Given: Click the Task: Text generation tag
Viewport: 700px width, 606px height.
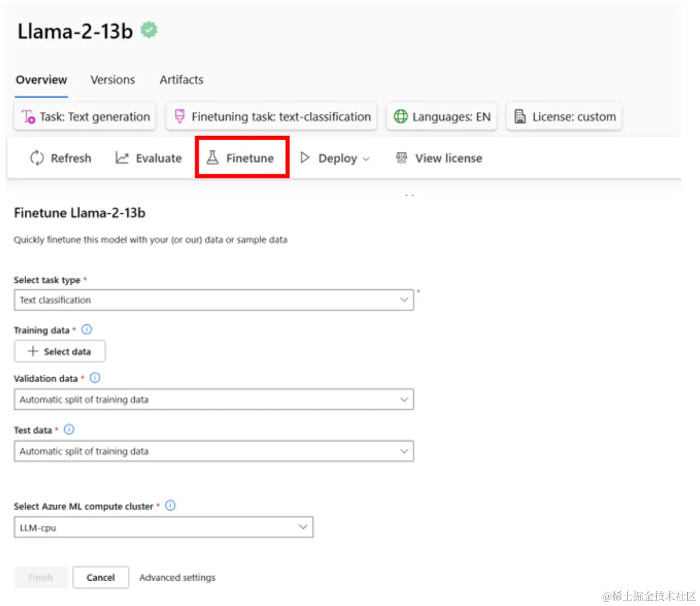Looking at the screenshot, I should click(x=85, y=117).
